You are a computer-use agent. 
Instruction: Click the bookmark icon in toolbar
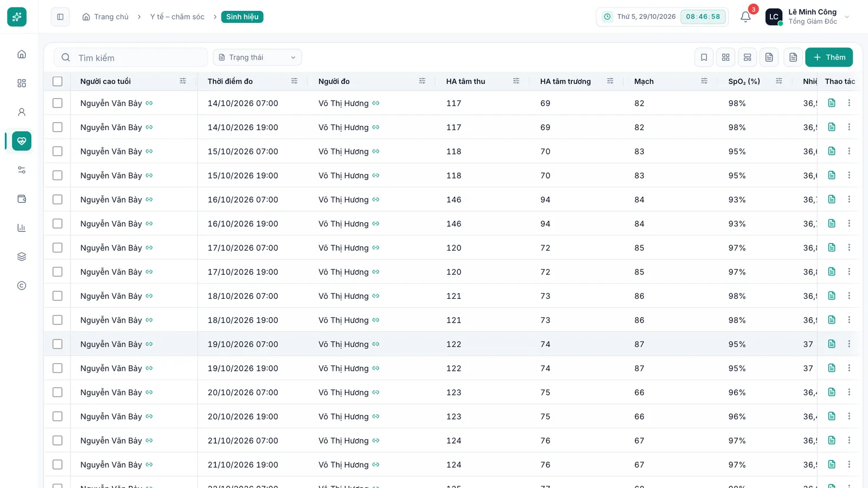704,57
